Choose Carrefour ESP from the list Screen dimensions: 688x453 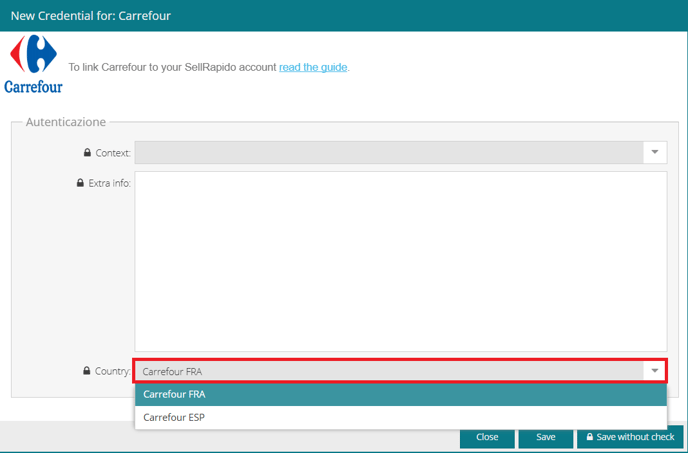click(x=401, y=417)
